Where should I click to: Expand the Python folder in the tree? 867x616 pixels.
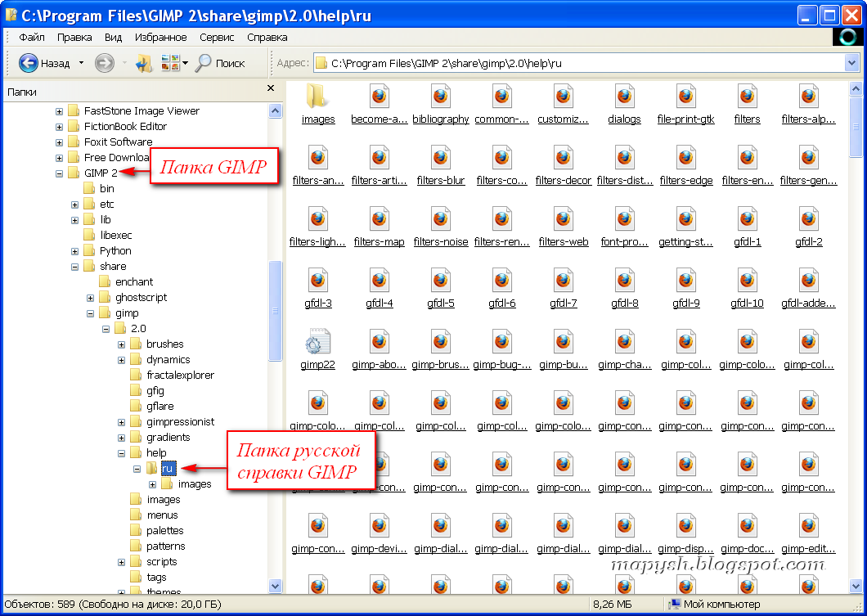74,250
